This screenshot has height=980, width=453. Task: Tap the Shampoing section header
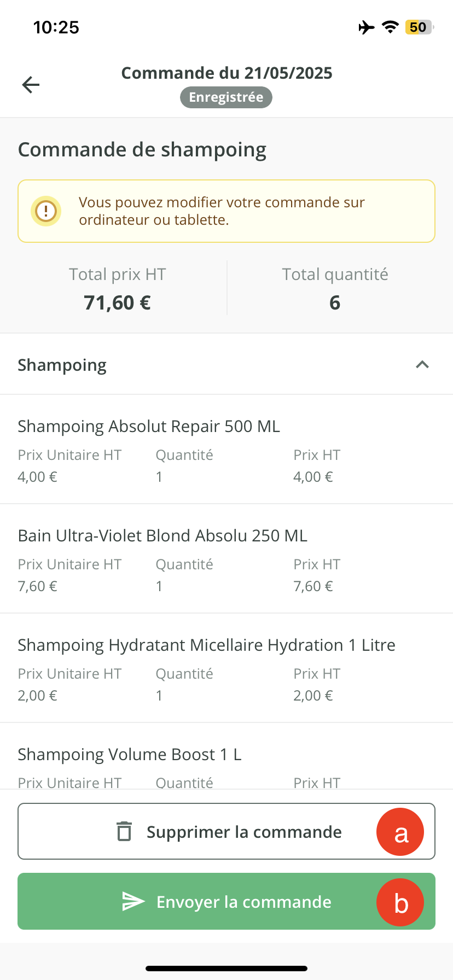tap(62, 365)
